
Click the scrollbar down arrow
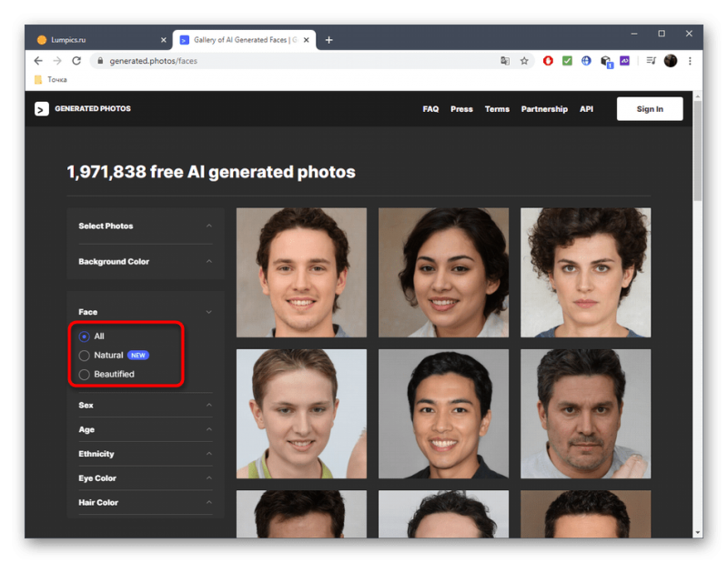697,532
